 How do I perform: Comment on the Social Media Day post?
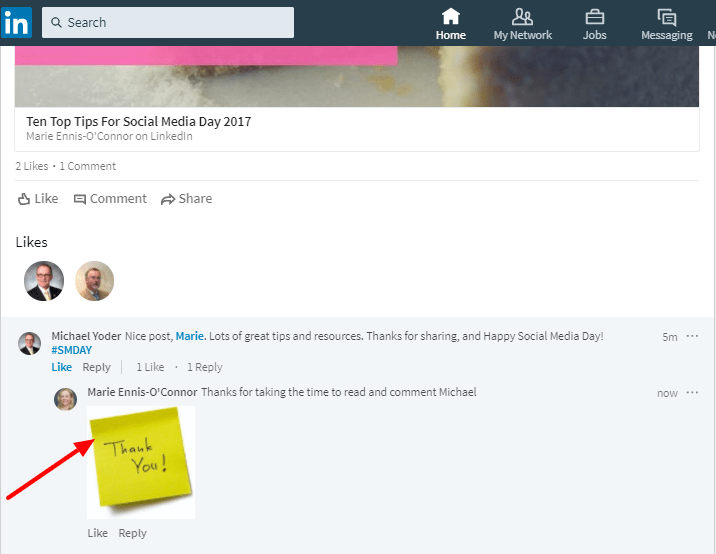(x=110, y=199)
